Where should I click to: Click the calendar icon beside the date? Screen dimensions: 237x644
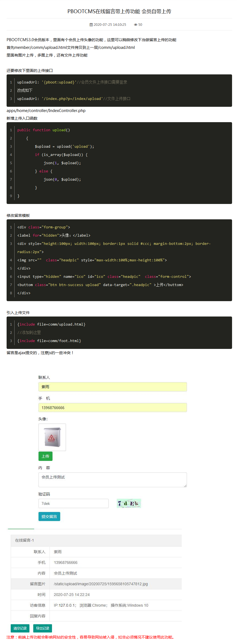tap(91, 25)
